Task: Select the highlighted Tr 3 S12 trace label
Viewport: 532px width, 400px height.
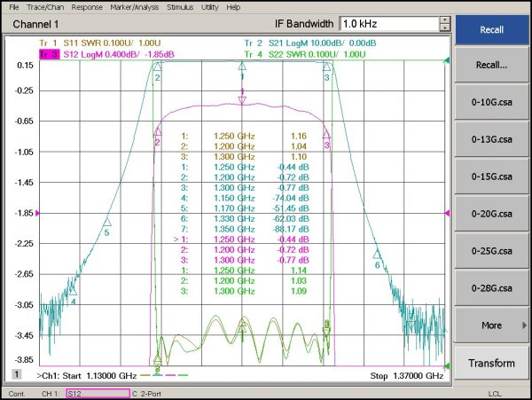Action: (107, 54)
